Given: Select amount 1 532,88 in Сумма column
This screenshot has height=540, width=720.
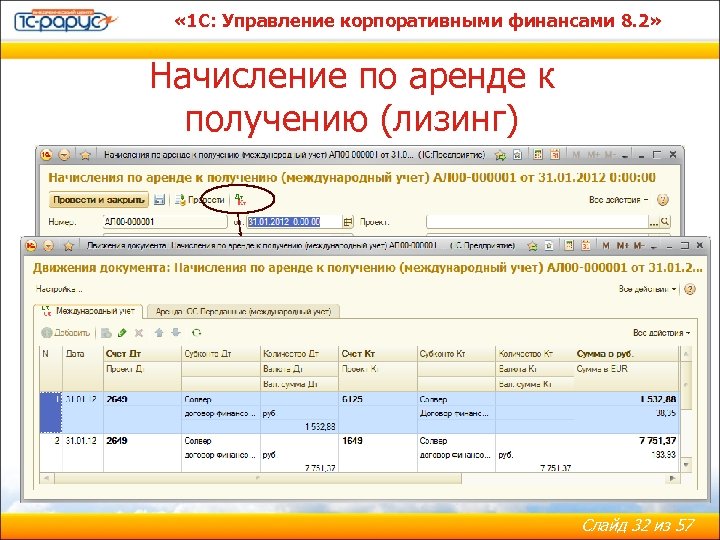Looking at the screenshot, I should 627,399.
